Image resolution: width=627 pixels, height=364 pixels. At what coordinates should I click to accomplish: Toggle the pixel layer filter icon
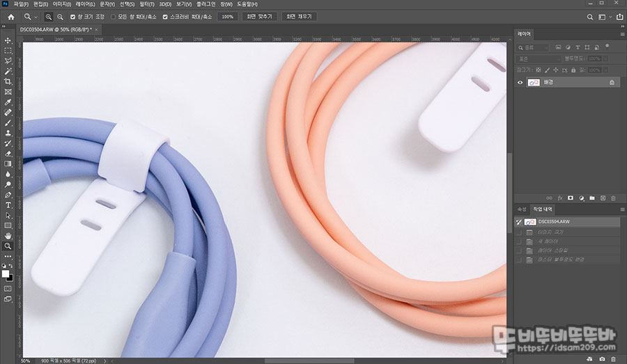pyautogui.click(x=558, y=47)
